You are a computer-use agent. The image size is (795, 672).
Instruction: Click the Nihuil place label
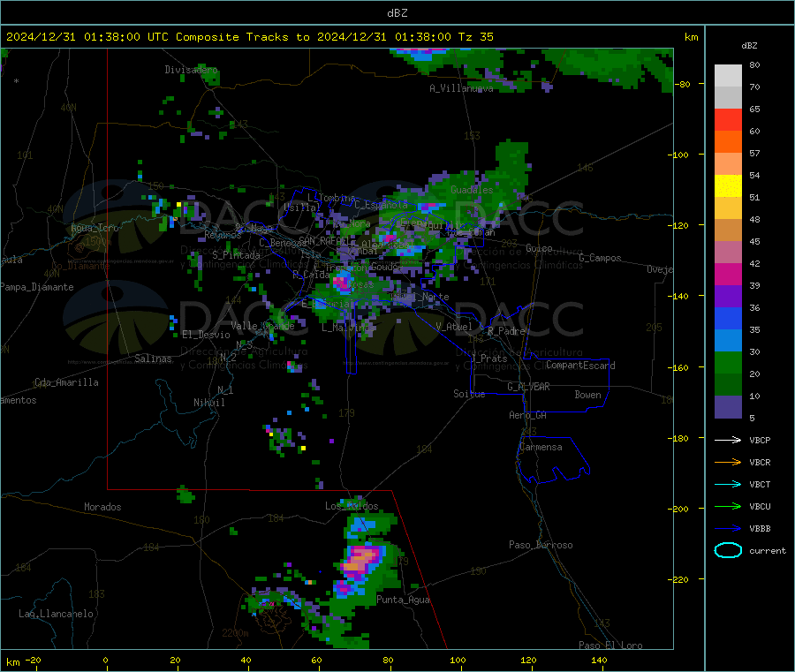(208, 403)
